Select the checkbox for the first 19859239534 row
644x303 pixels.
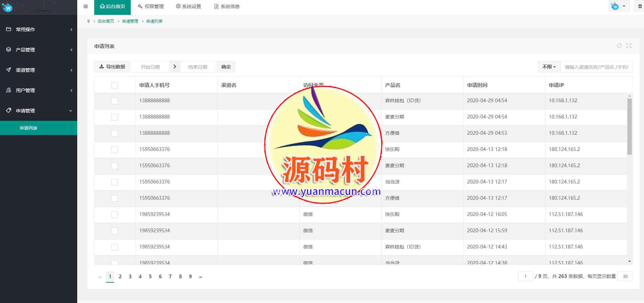115,215
